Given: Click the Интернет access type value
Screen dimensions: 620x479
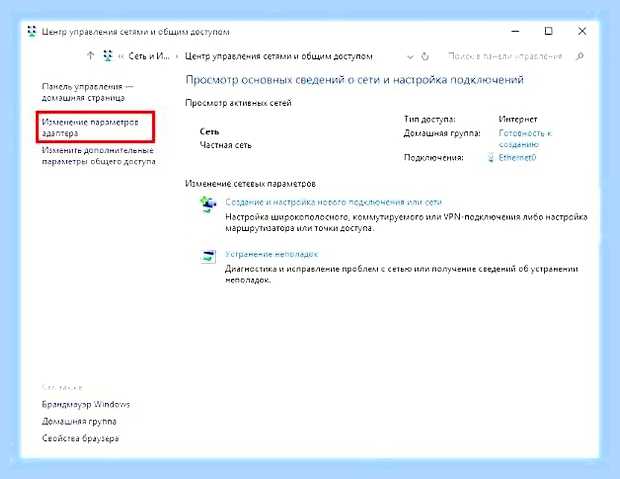Looking at the screenshot, I should (518, 119).
